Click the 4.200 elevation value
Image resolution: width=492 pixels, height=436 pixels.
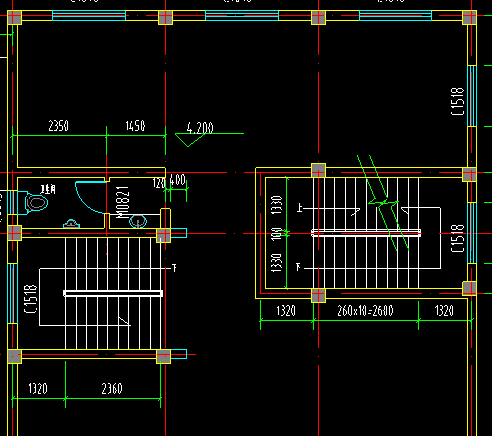[200, 128]
